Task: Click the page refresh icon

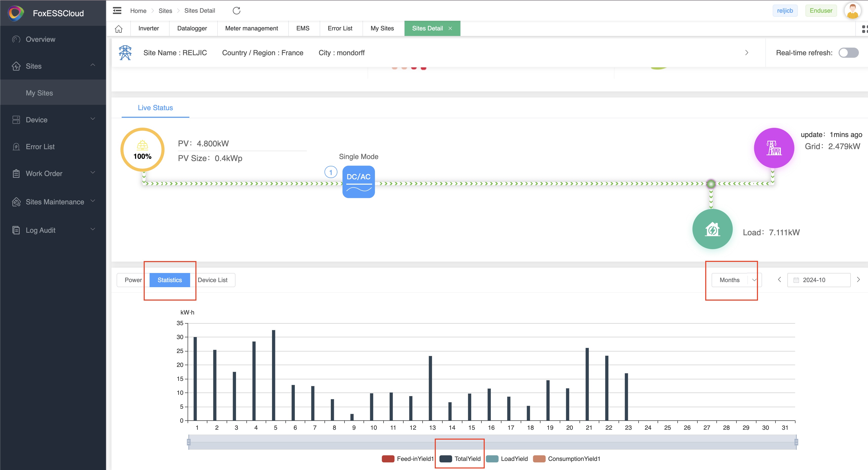Action: tap(237, 10)
